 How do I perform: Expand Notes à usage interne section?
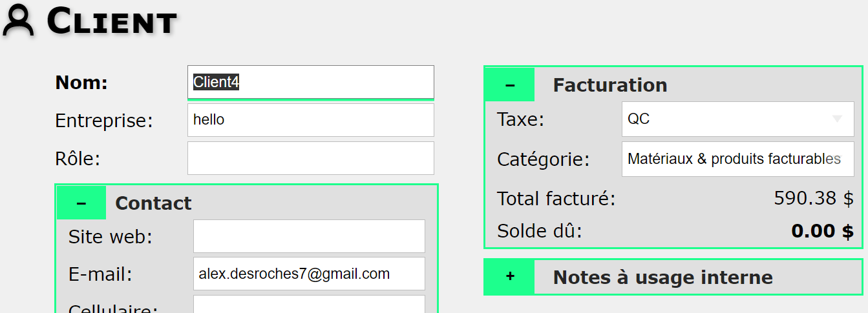(509, 277)
